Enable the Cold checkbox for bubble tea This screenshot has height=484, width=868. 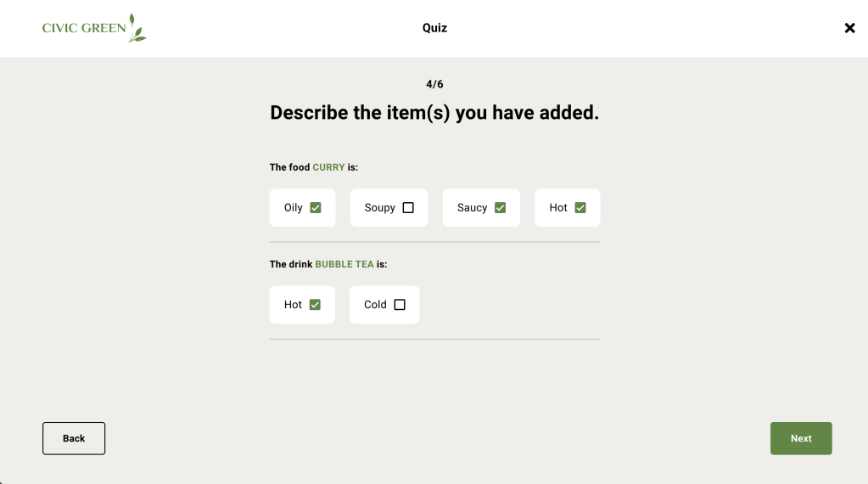pos(400,305)
